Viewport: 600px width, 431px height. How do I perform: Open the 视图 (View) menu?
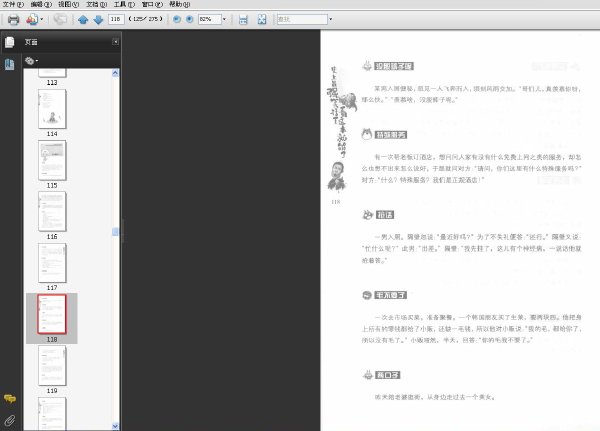pos(68,4)
